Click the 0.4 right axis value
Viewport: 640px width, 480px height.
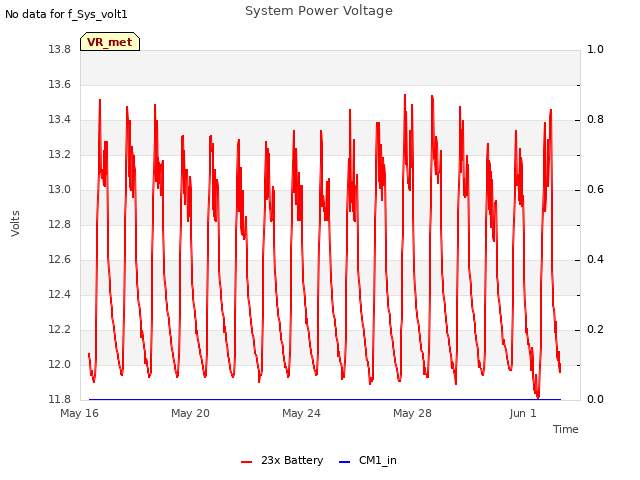point(595,260)
